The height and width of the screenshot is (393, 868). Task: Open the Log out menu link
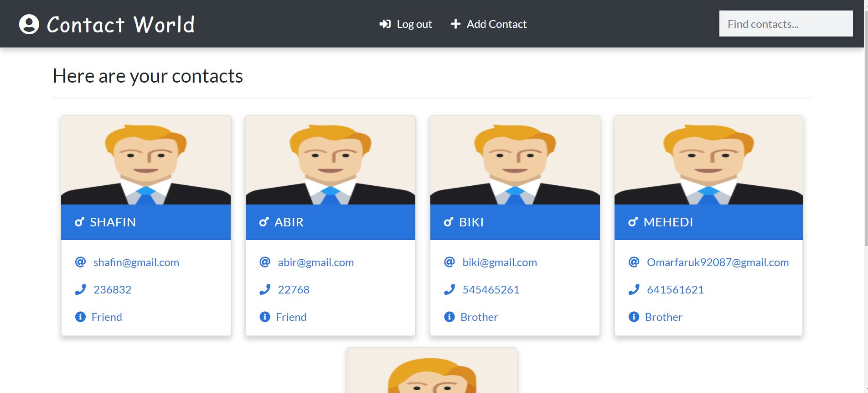pos(406,24)
